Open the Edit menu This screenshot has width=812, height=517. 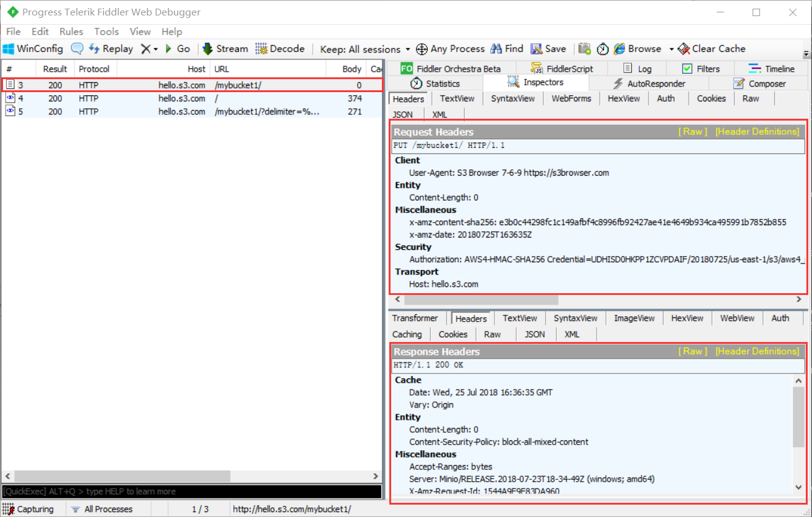(40, 32)
